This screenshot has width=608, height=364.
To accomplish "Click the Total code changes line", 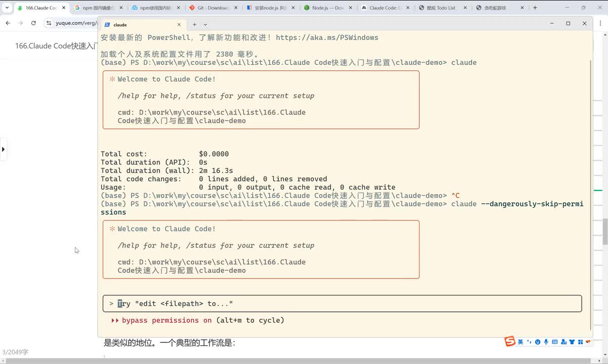I will (214, 179).
